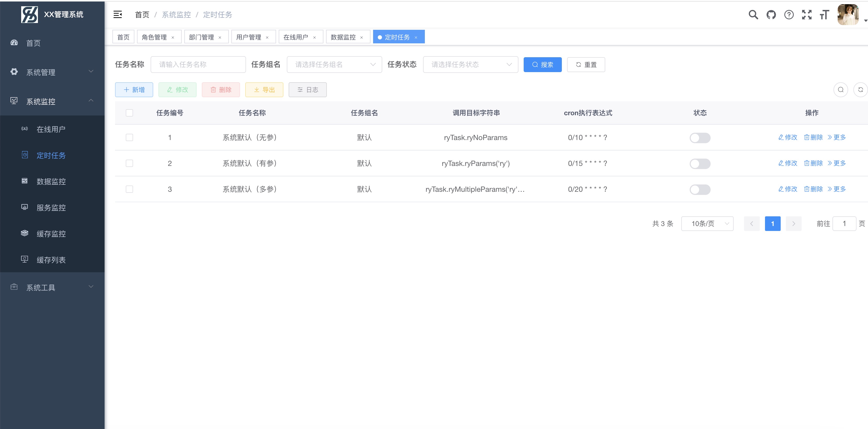This screenshot has width=868, height=429.
Task: Collapse the 系统监控 sidebar menu
Action: pos(52,101)
